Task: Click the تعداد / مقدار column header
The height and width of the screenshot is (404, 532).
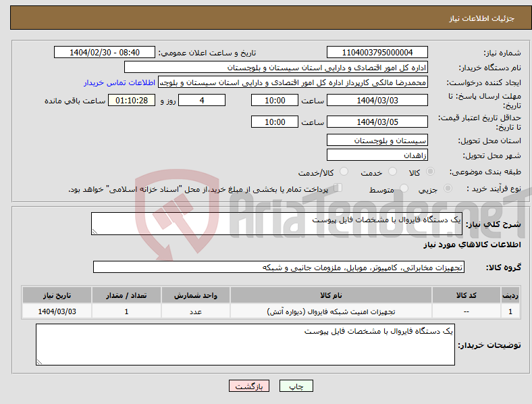Action: [x=126, y=295]
